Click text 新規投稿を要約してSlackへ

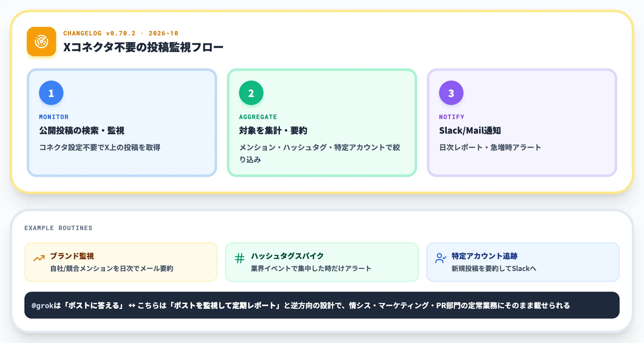coord(494,269)
